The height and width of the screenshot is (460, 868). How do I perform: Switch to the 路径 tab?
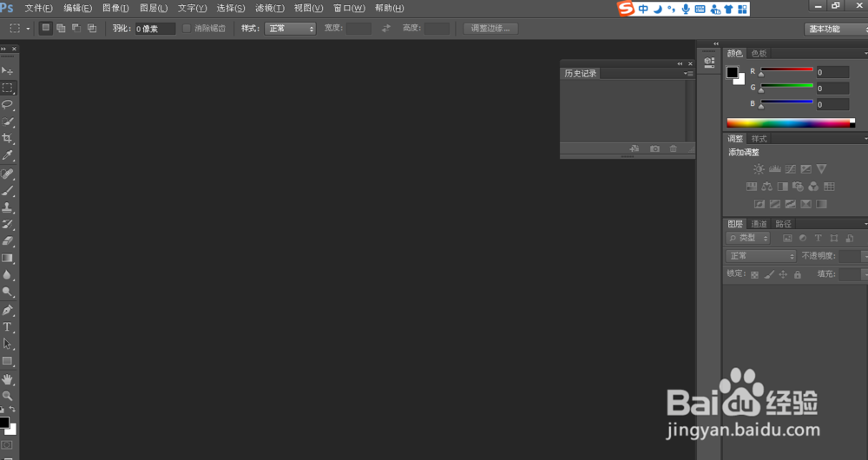[783, 224]
